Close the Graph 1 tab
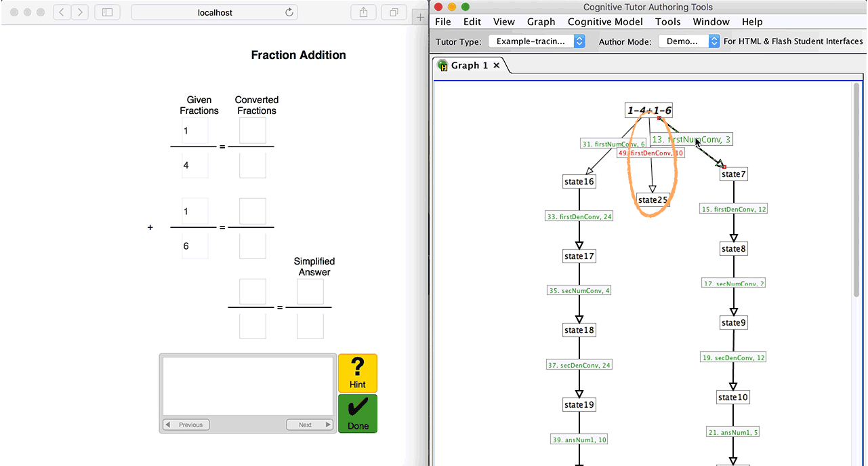Screen dimensions: 868x466 tap(496, 65)
